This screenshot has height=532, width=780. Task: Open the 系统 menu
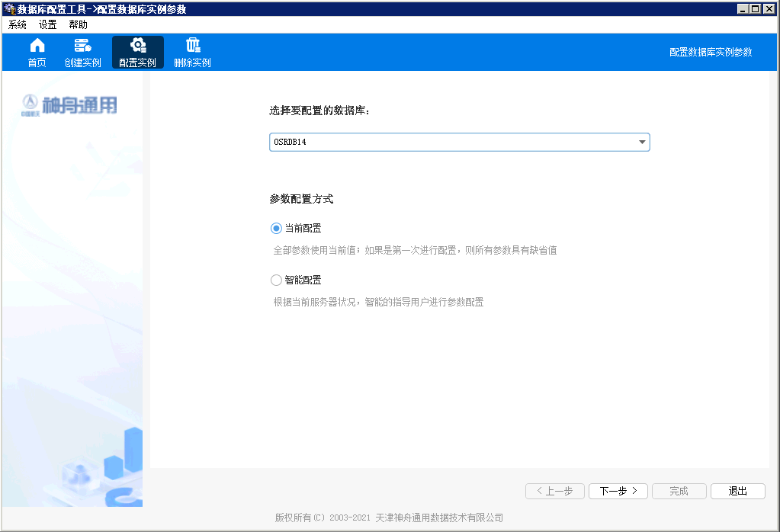pyautogui.click(x=18, y=25)
